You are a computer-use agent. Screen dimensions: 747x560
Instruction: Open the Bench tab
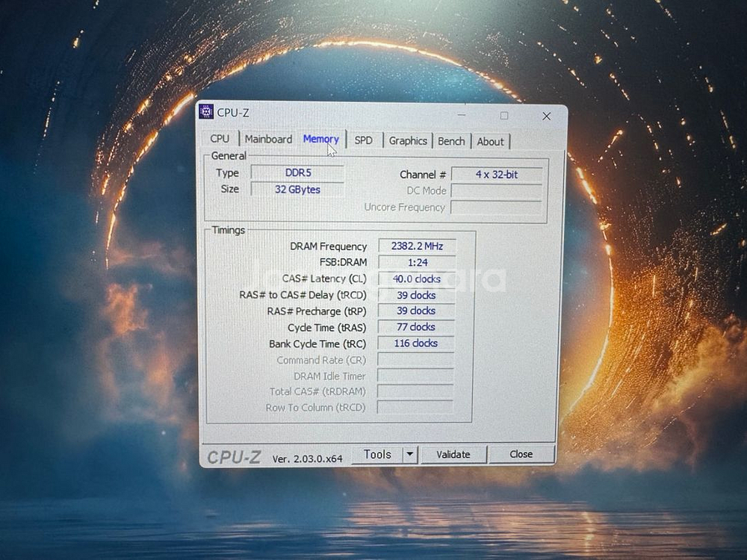click(x=451, y=141)
